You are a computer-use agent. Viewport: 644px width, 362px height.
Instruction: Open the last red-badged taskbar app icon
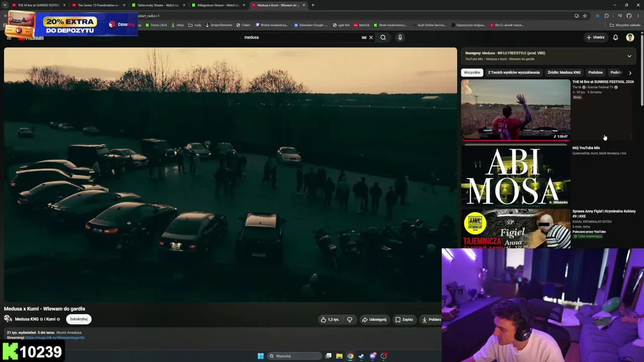click(x=383, y=356)
